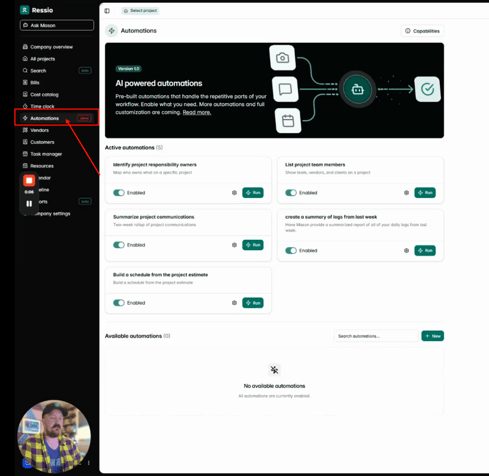The height and width of the screenshot is (476, 489).
Task: Run the Summarize project communications automation
Action: click(253, 245)
